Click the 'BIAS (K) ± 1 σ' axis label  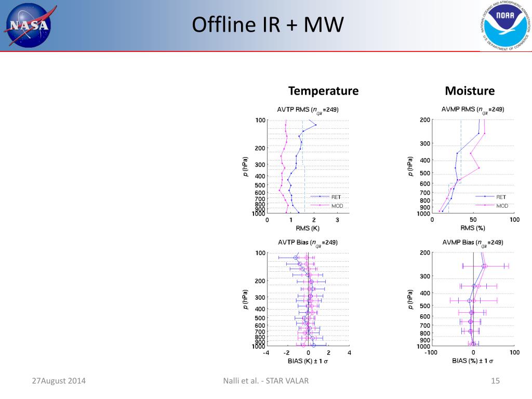308,362
